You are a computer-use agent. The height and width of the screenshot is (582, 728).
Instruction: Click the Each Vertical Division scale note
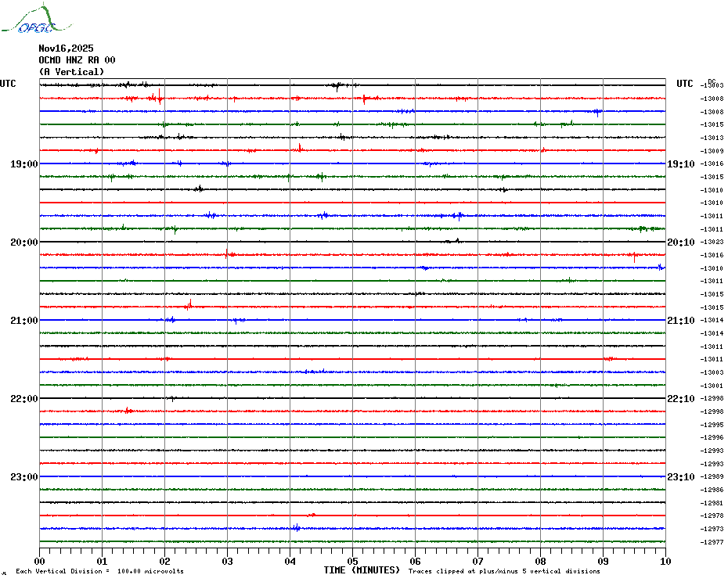coord(99,571)
